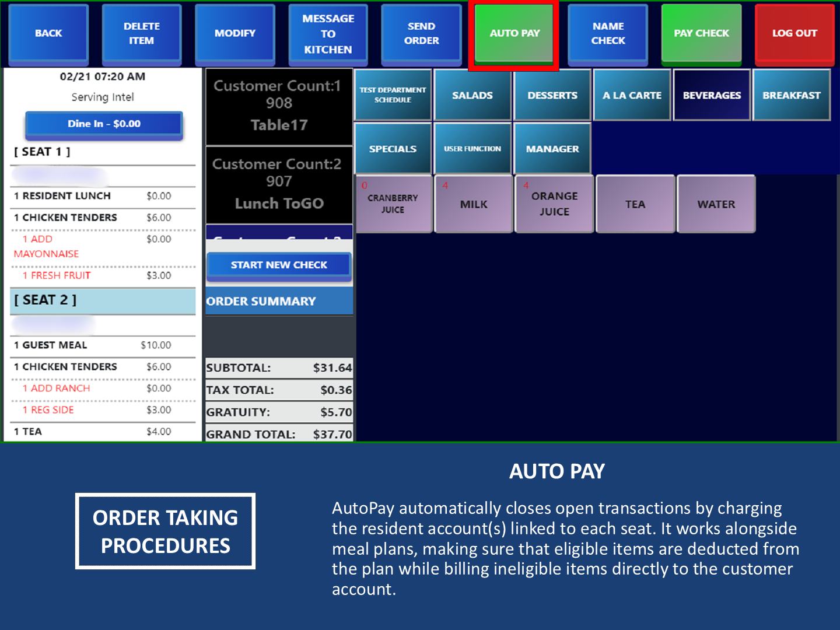Click the Dine In order type button
Screen dimensions: 840x630
click(x=104, y=124)
